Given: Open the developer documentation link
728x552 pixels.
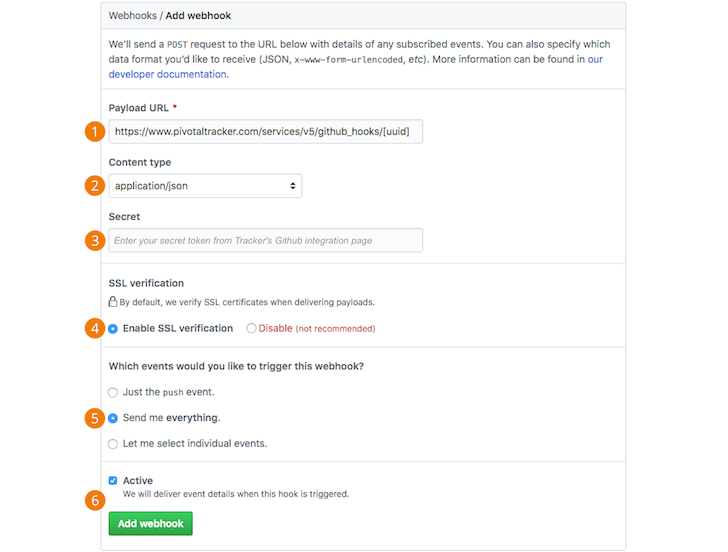Looking at the screenshot, I should 167,74.
